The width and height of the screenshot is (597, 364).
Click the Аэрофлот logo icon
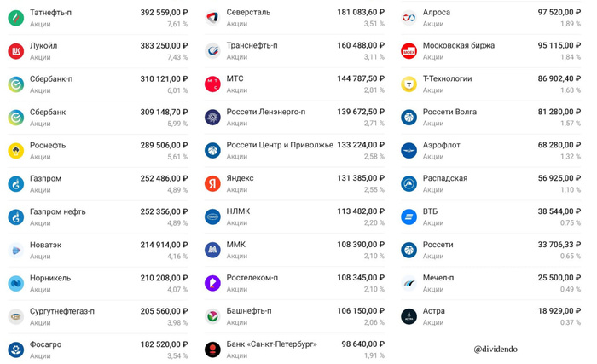pos(409,151)
